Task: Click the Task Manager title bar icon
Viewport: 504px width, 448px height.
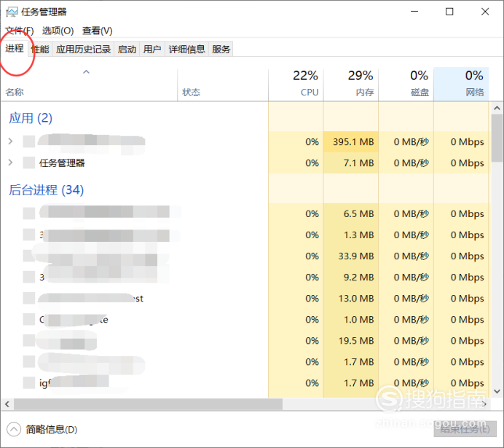Action: pos(12,12)
